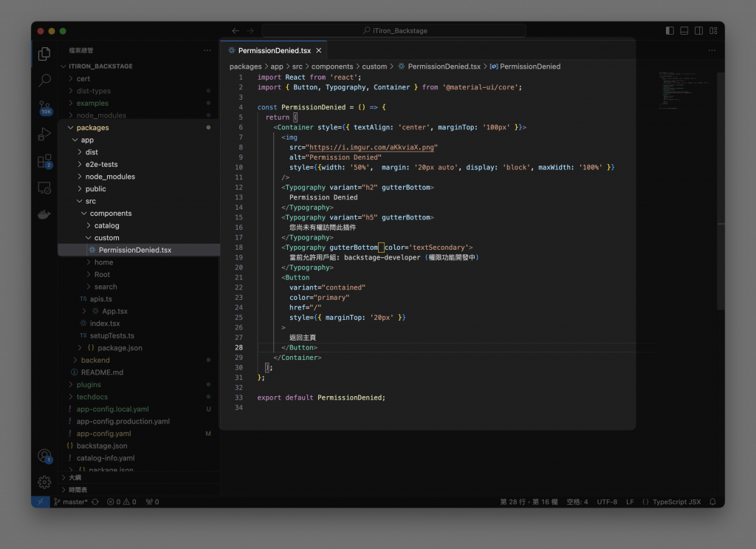
Task: Click the master branch status item
Action: click(x=71, y=502)
